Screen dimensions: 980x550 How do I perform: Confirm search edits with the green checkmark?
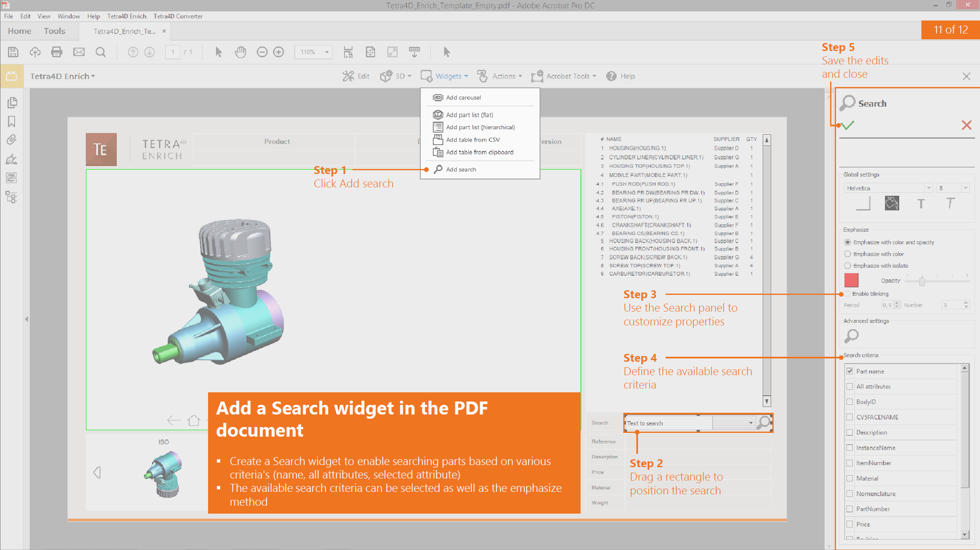(848, 125)
